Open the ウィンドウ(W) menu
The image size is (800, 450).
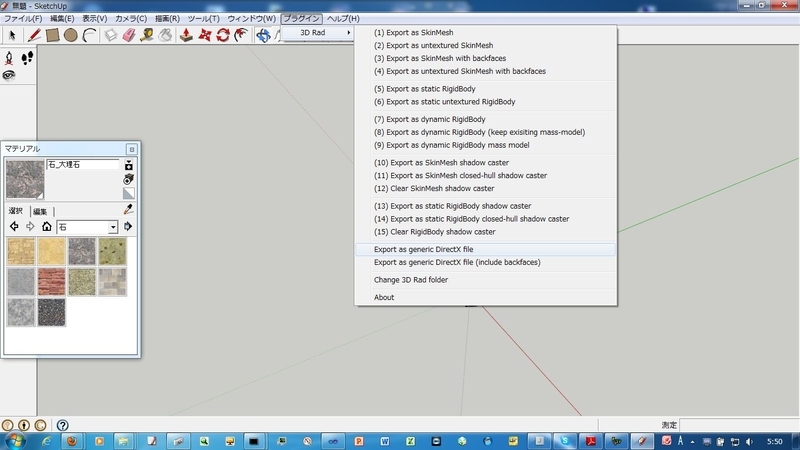click(x=252, y=18)
